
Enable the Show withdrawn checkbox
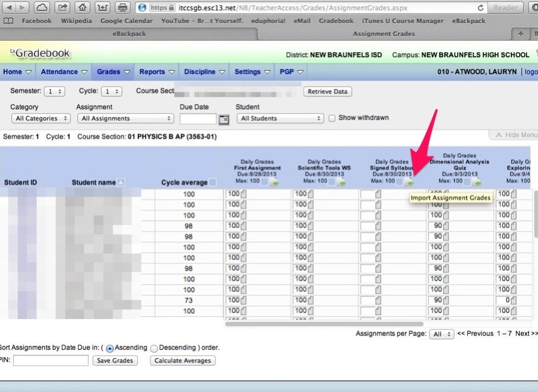332,117
